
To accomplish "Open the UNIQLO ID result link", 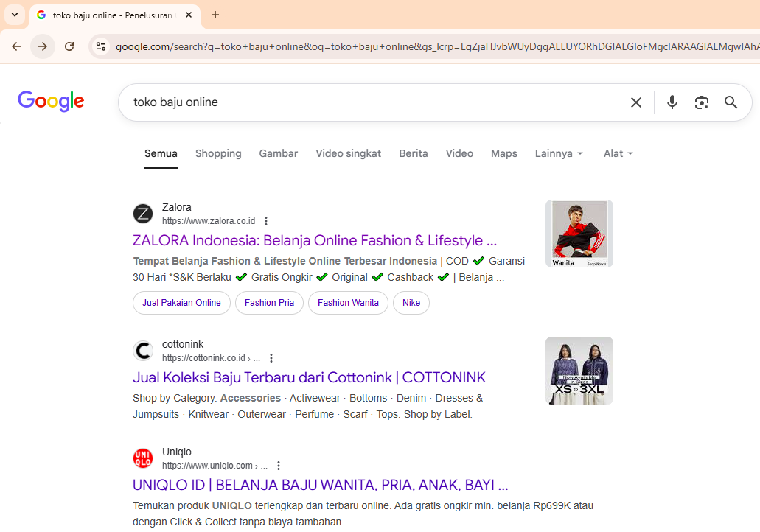I will [320, 485].
